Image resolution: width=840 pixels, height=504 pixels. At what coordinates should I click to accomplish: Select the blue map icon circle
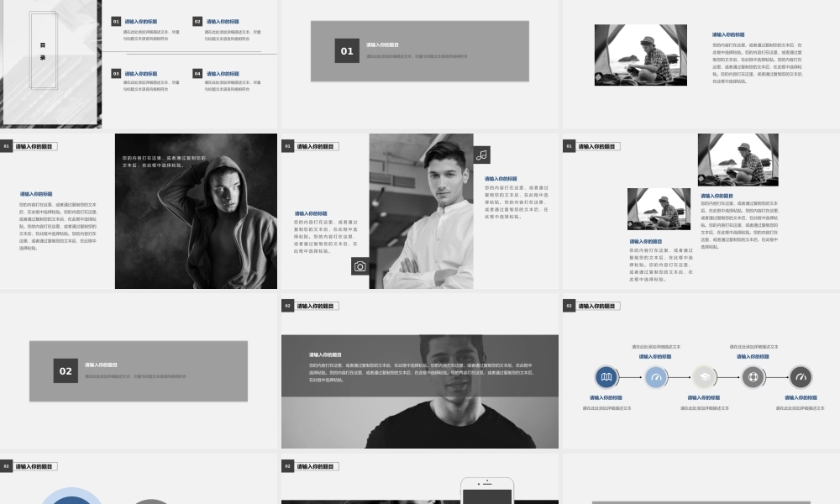click(x=606, y=377)
